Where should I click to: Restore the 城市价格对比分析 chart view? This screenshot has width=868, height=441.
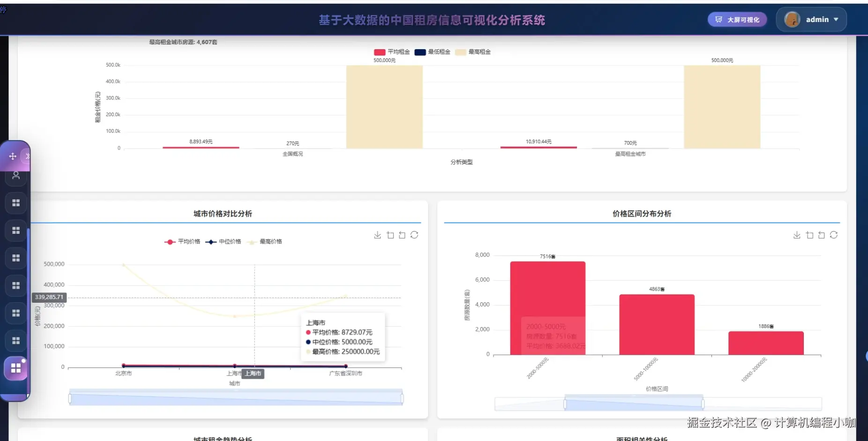click(x=414, y=235)
